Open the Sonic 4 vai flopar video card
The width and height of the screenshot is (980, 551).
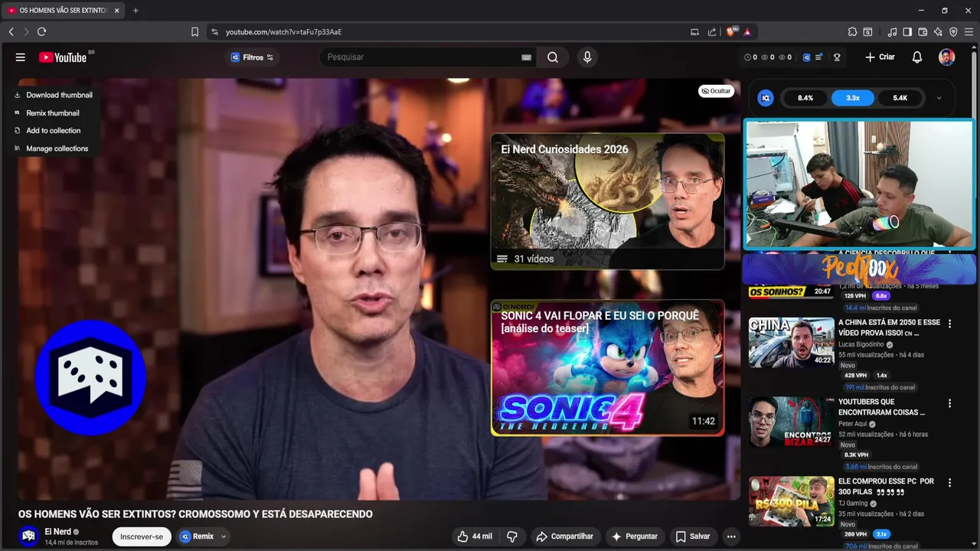pyautogui.click(x=607, y=367)
